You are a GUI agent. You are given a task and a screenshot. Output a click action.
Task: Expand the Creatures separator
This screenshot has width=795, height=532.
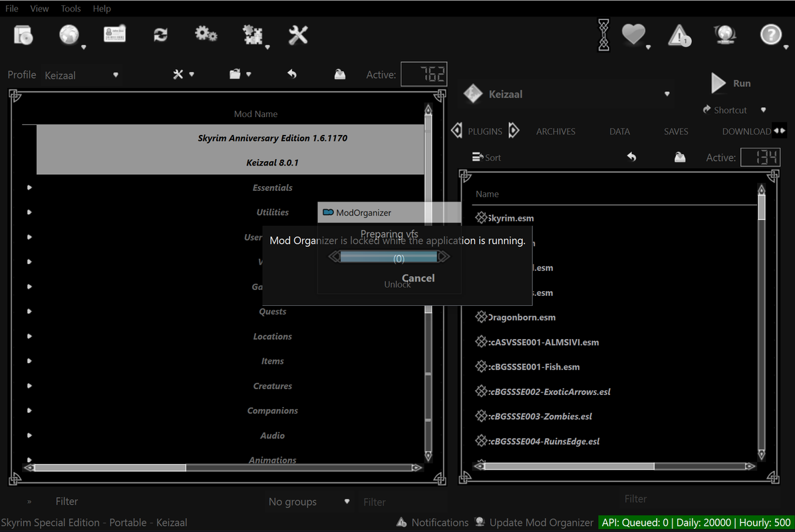coord(29,386)
